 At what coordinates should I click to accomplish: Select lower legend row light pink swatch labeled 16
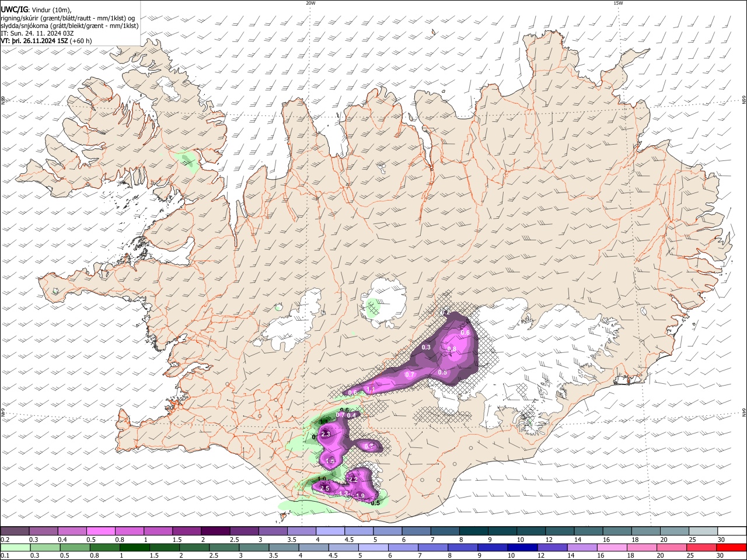pyautogui.click(x=613, y=547)
